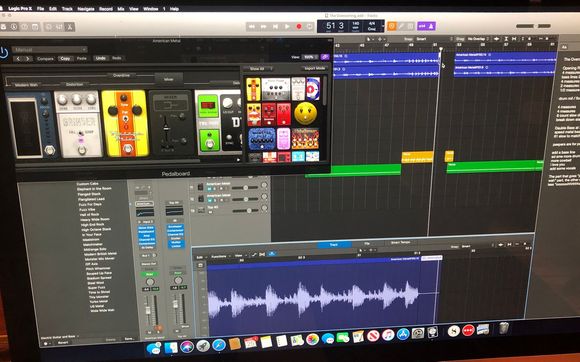Open the Navigate menu
Screen dimensions: 580x362
click(86, 9)
